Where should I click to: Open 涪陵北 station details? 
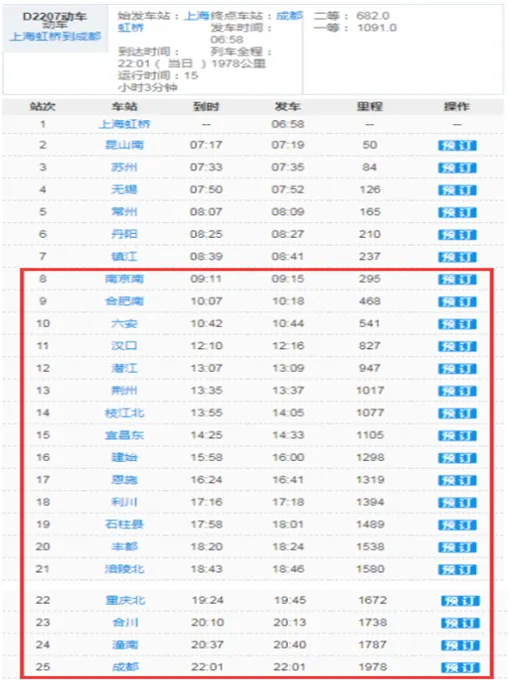coord(124,569)
